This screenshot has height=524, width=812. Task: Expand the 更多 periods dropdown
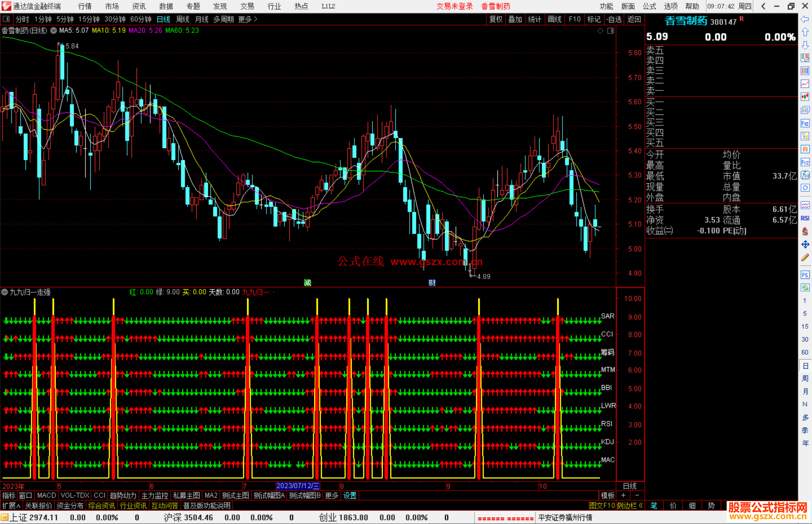[x=248, y=19]
